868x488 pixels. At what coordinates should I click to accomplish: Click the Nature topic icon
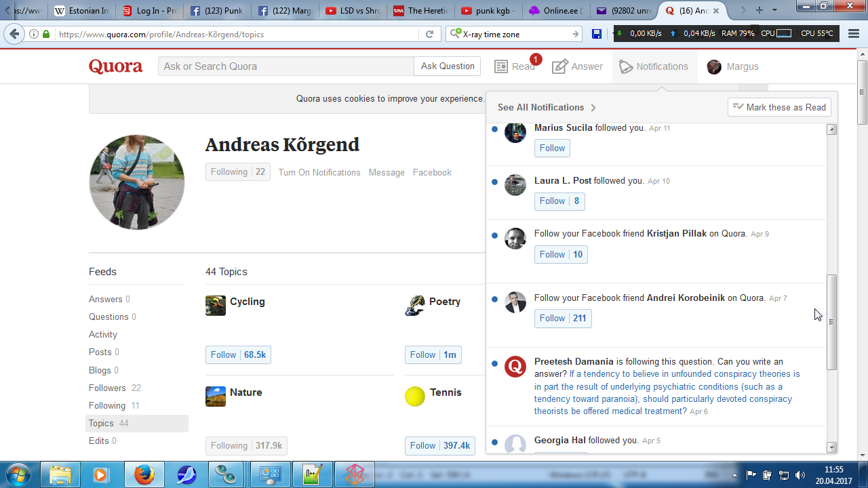click(216, 396)
